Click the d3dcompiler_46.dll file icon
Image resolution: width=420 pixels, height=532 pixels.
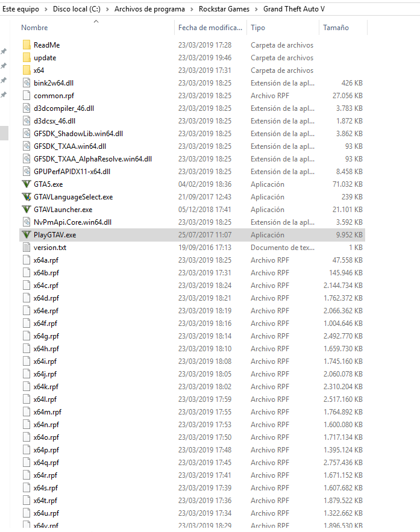[x=27, y=108]
